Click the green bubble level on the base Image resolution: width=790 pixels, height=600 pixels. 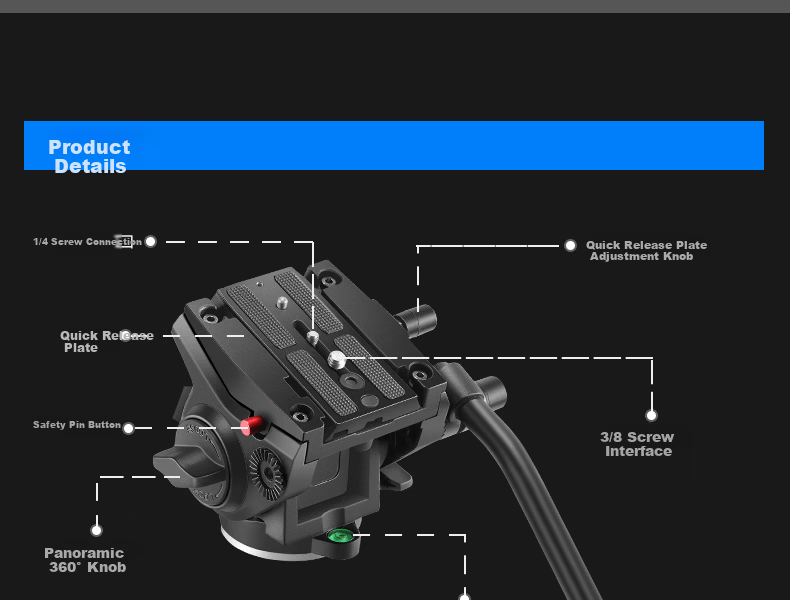(x=340, y=535)
